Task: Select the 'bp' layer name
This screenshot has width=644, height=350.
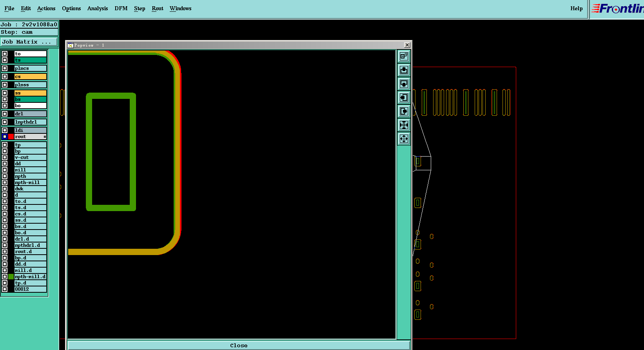Action: pos(31,151)
